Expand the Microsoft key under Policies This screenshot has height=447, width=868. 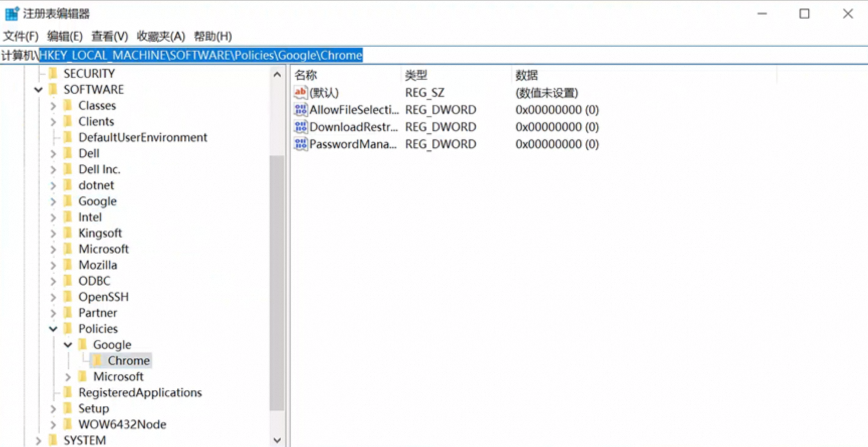68,377
